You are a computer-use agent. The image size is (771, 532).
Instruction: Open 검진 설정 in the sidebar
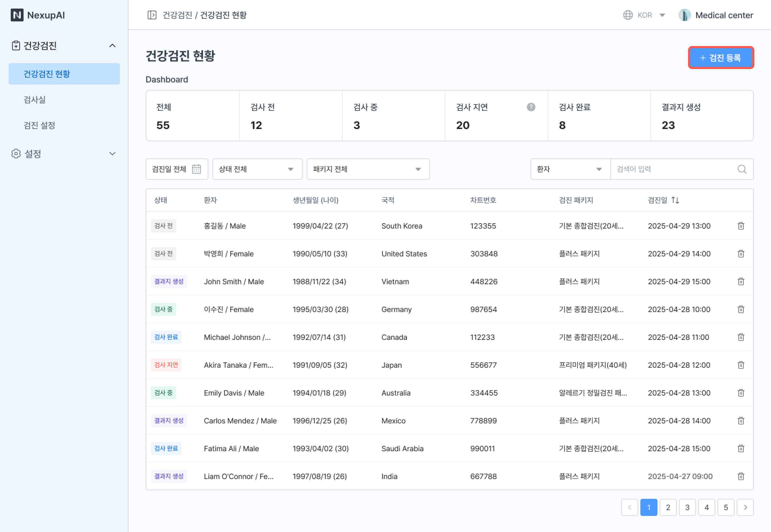click(39, 125)
